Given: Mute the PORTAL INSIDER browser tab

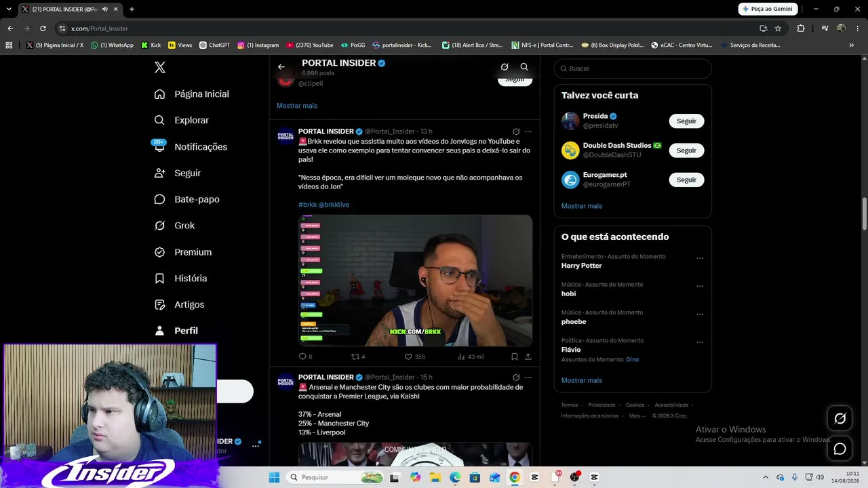Looking at the screenshot, I should [x=104, y=9].
